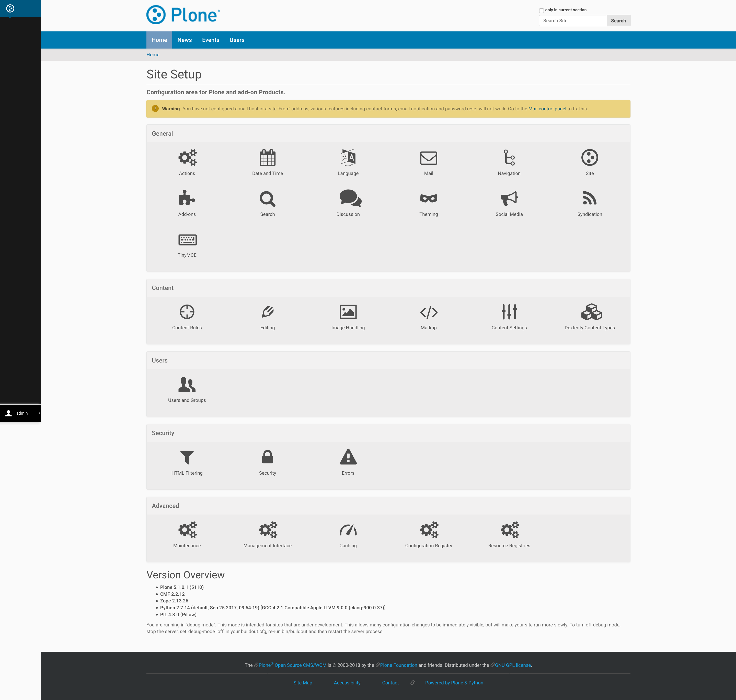This screenshot has height=700, width=736.
Task: Click the Search button on the toolbar
Action: click(618, 20)
